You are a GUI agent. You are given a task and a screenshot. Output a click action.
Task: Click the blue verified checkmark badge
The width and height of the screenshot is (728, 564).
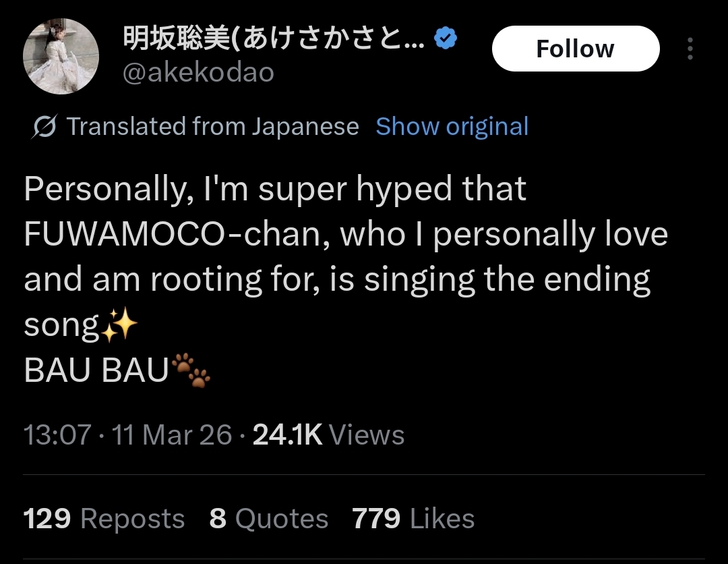click(445, 39)
